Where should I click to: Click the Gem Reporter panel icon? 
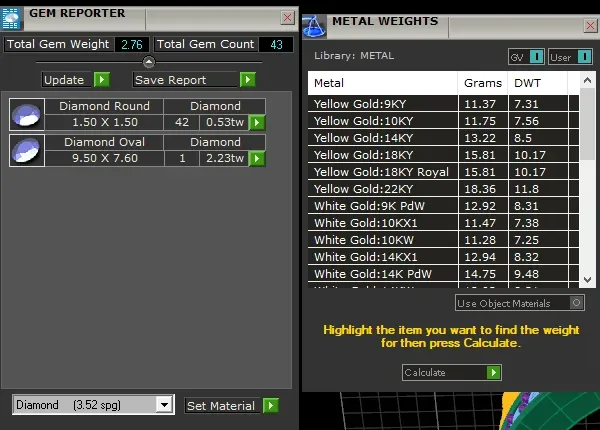point(11,19)
